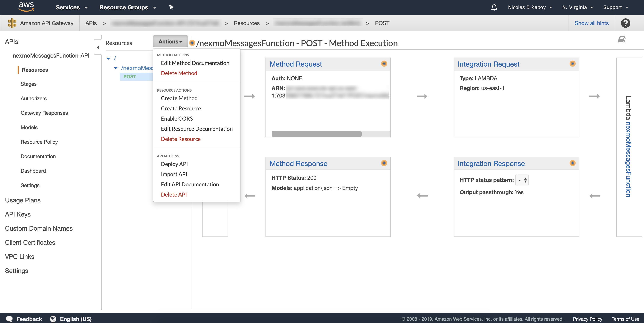Open Documentation in the sidebar

click(x=38, y=156)
